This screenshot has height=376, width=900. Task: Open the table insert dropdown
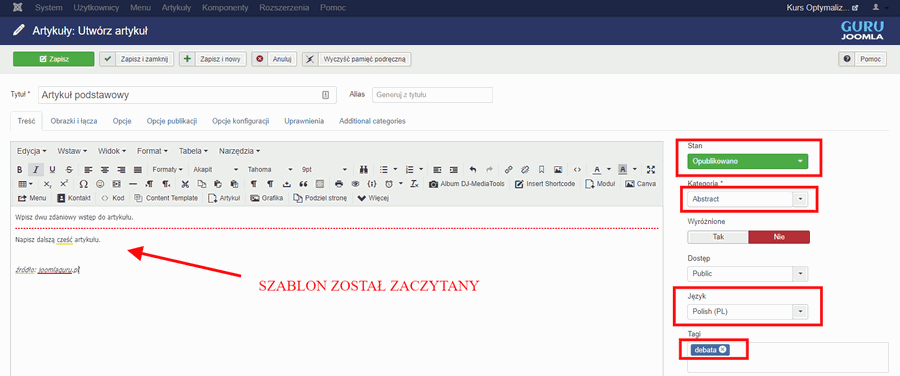point(25,184)
